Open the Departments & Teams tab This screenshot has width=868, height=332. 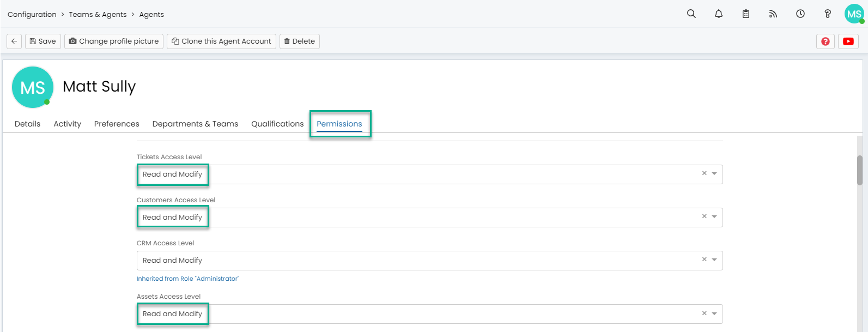tap(195, 124)
